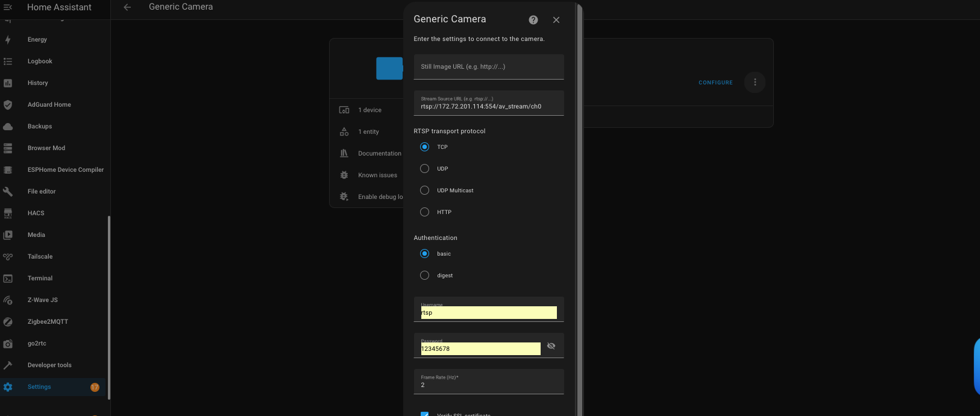980x416 pixels.
Task: Open the History chart icon
Action: pyautogui.click(x=8, y=83)
